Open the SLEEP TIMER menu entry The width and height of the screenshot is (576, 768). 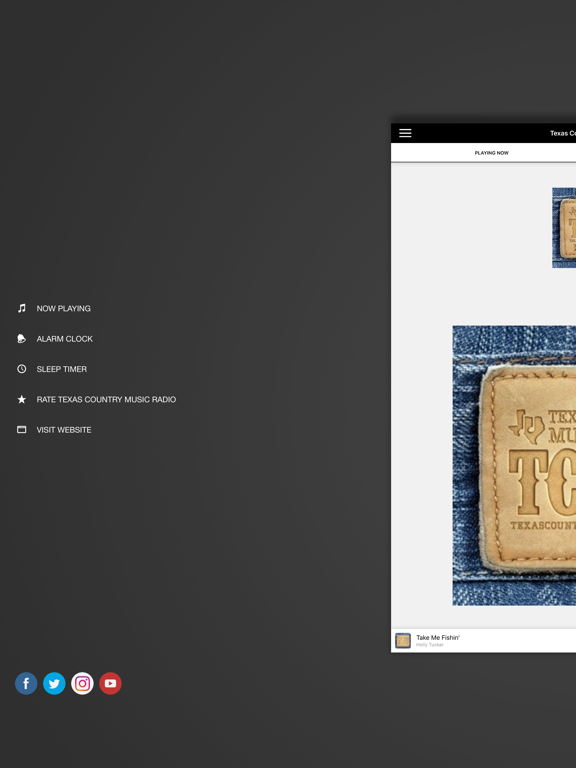[62, 369]
